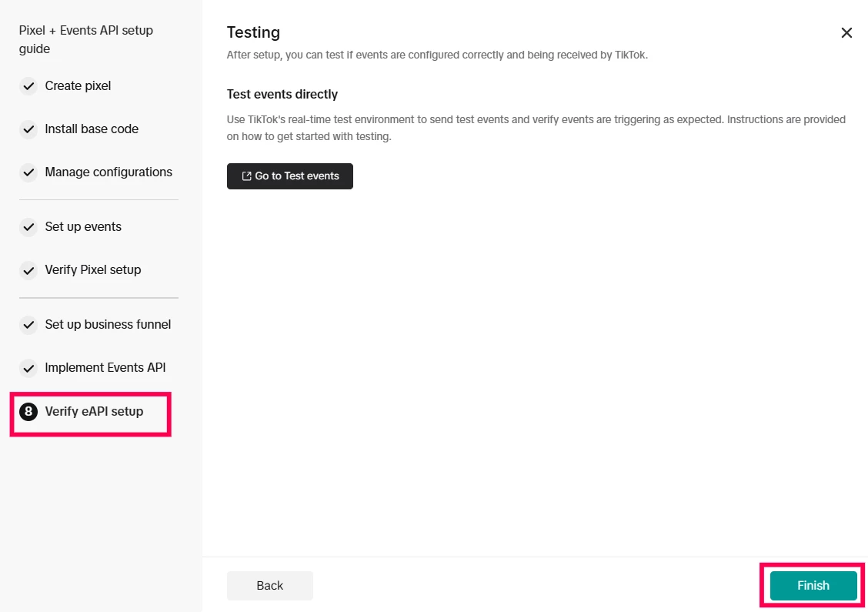Go to the Install base code step
868x612 pixels.
pyautogui.click(x=92, y=129)
